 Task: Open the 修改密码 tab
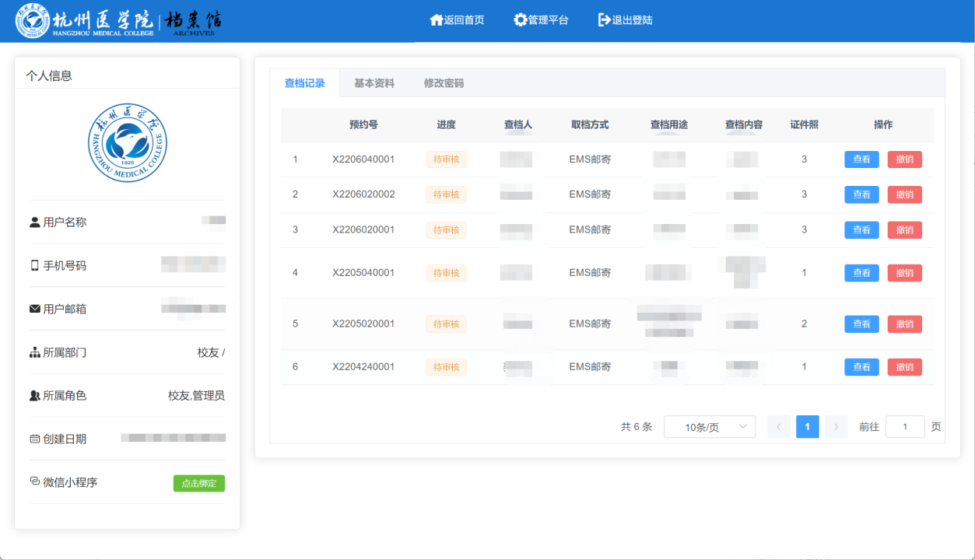[444, 83]
